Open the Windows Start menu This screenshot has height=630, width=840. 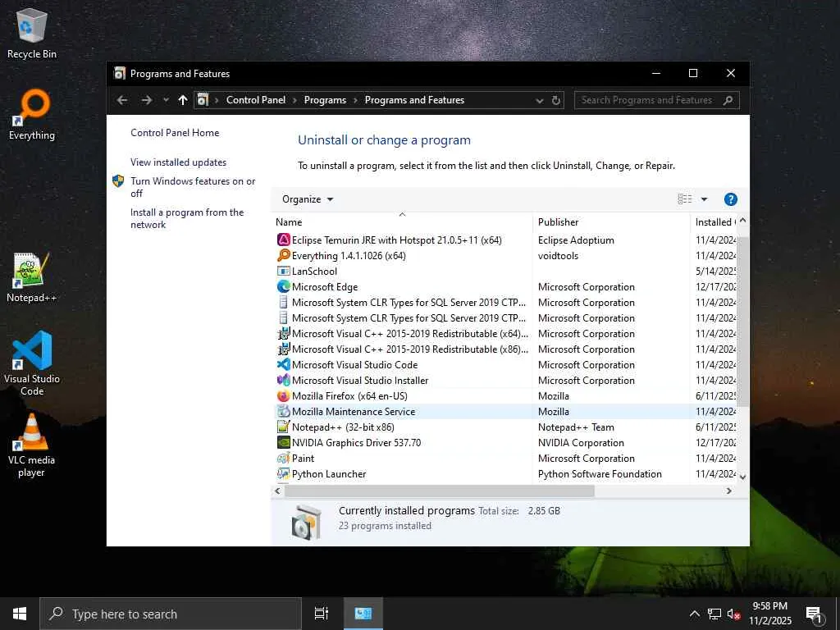click(x=20, y=614)
